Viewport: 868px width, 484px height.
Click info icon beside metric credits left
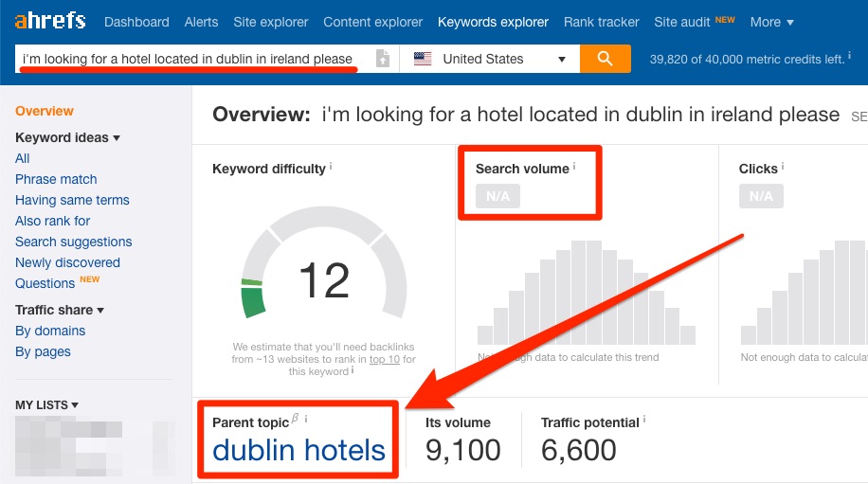(x=849, y=55)
